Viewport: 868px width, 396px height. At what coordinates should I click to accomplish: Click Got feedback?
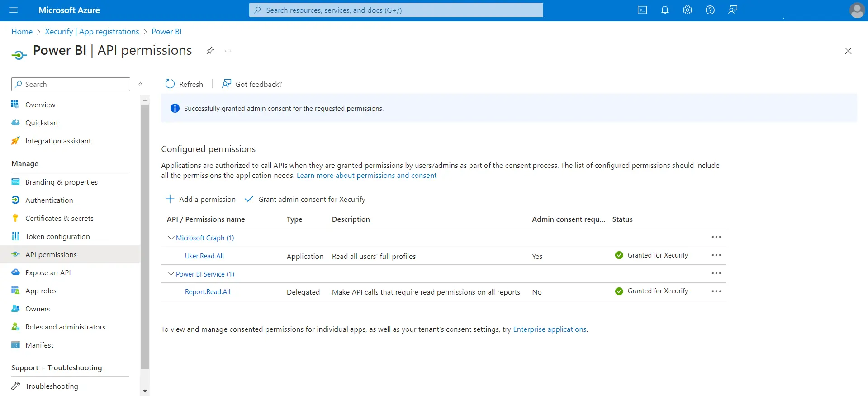pos(251,84)
